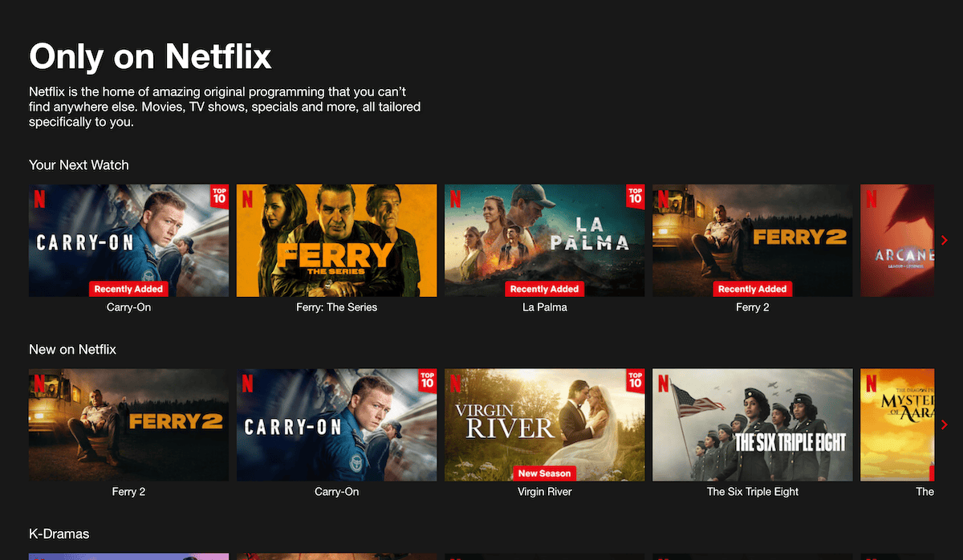Open the Carry-On poster in New on Netflix
963x560 pixels.
[337, 425]
